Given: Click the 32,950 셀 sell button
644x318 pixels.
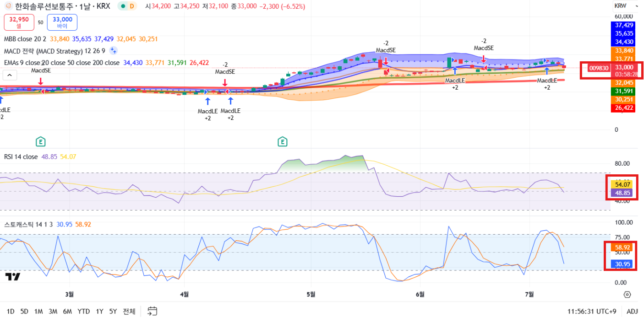Looking at the screenshot, I should tap(19, 22).
